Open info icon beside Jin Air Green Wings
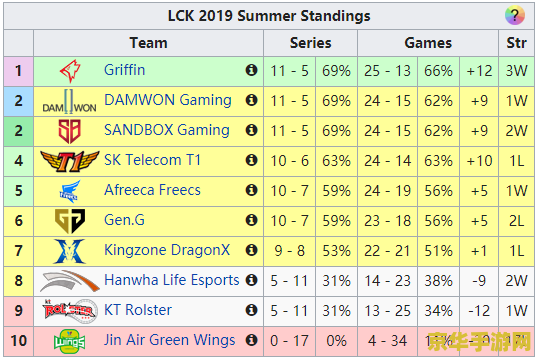 [251, 340]
